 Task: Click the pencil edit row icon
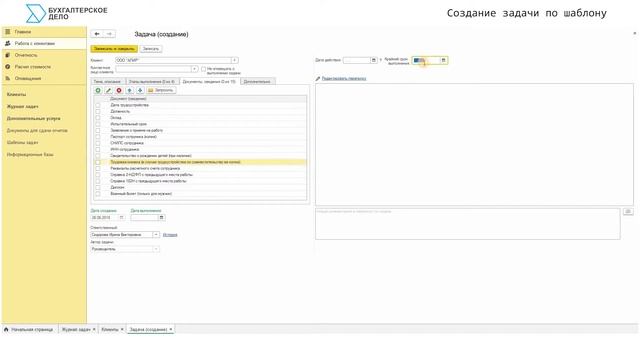pyautogui.click(x=109, y=90)
